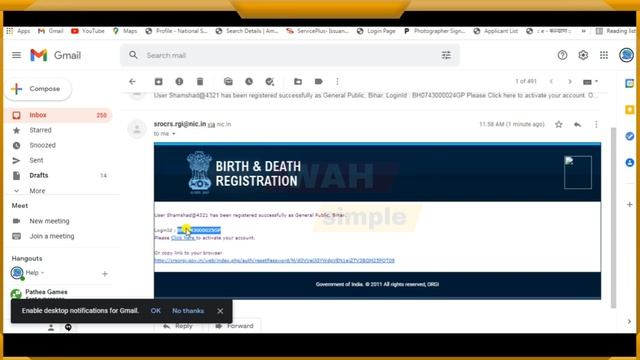The image size is (640, 360).
Task: Start new Hangouts conversation plus
Action: [x=105, y=274]
